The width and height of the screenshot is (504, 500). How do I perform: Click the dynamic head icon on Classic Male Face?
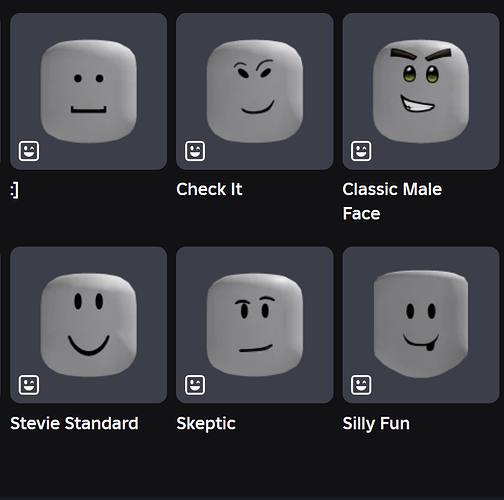click(x=361, y=151)
